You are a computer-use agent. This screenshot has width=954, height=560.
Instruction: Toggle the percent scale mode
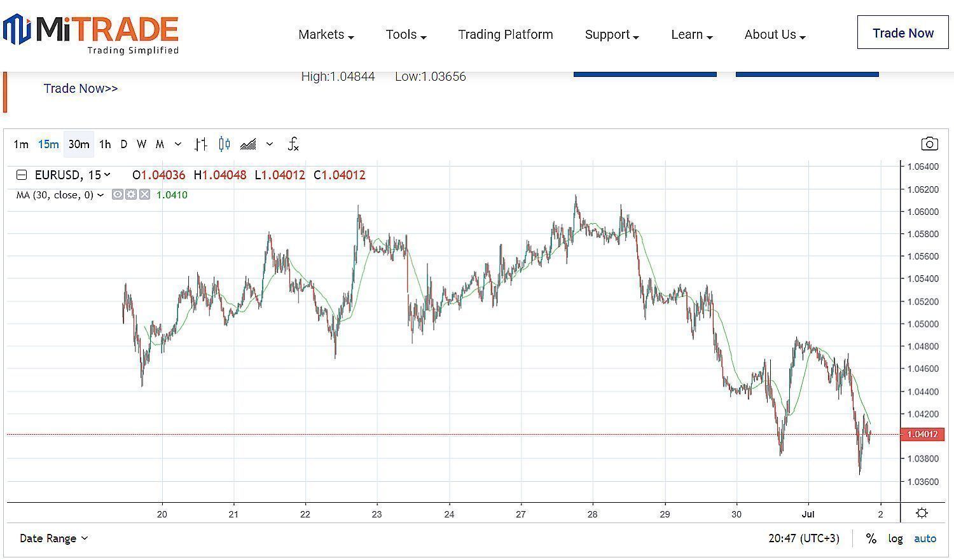point(871,538)
